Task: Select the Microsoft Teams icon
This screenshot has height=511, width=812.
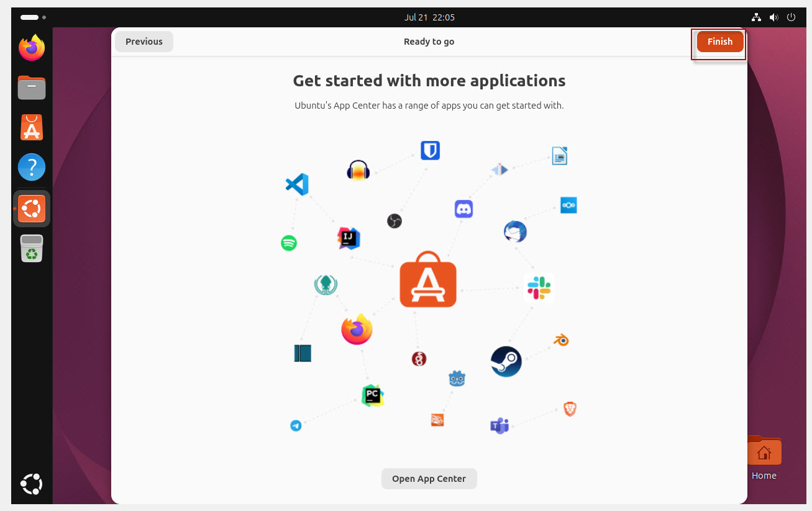Action: click(x=500, y=425)
